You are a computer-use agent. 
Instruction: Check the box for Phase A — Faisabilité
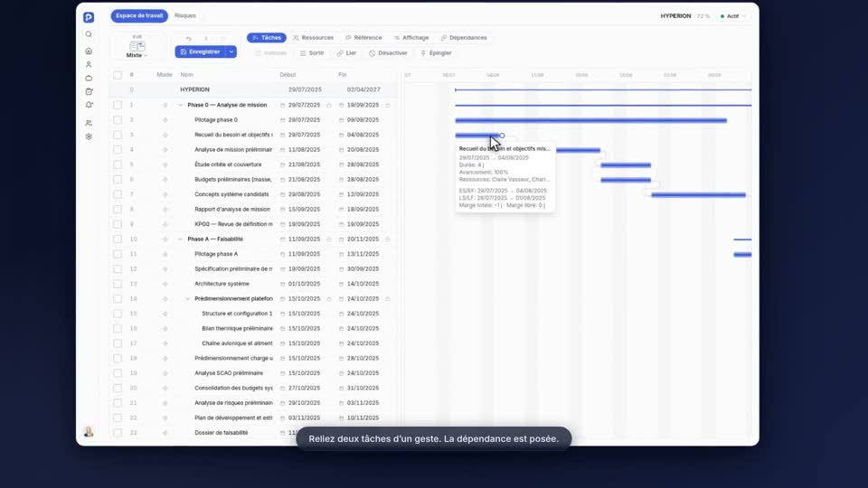(118, 239)
